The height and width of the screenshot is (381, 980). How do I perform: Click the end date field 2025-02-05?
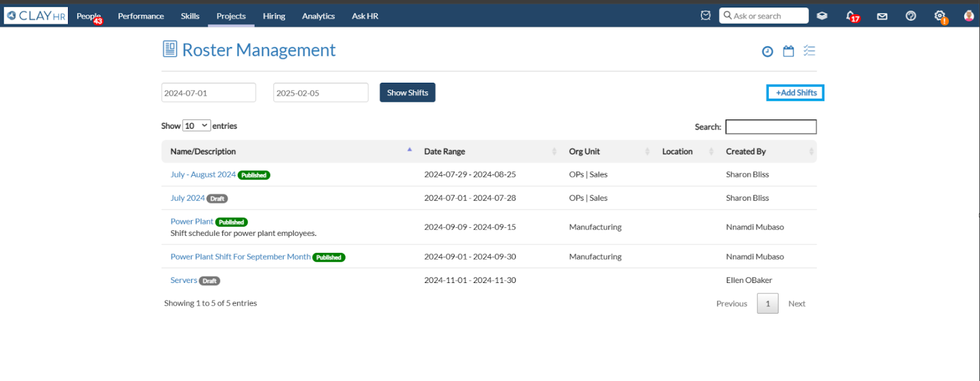[321, 92]
